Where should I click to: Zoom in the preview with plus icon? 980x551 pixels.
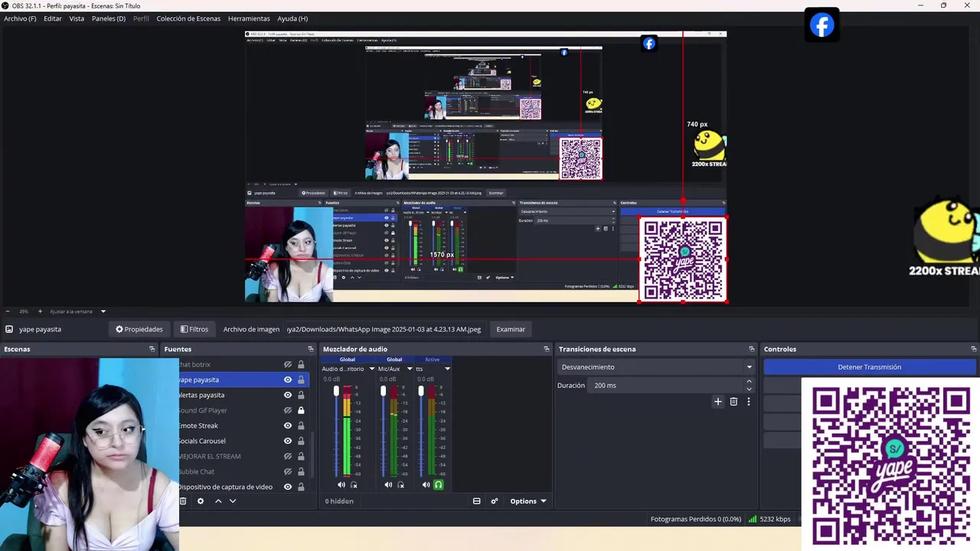tap(41, 311)
